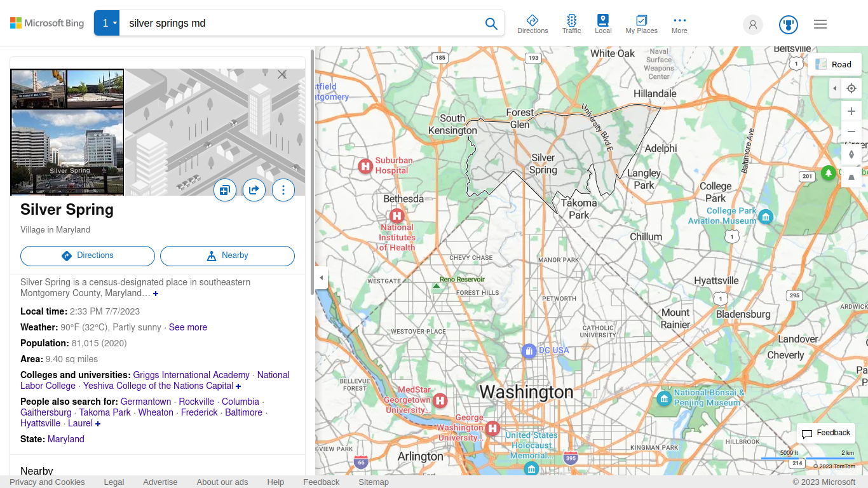868x488 pixels.
Task: Expand more People also search for
Action: 98,424
